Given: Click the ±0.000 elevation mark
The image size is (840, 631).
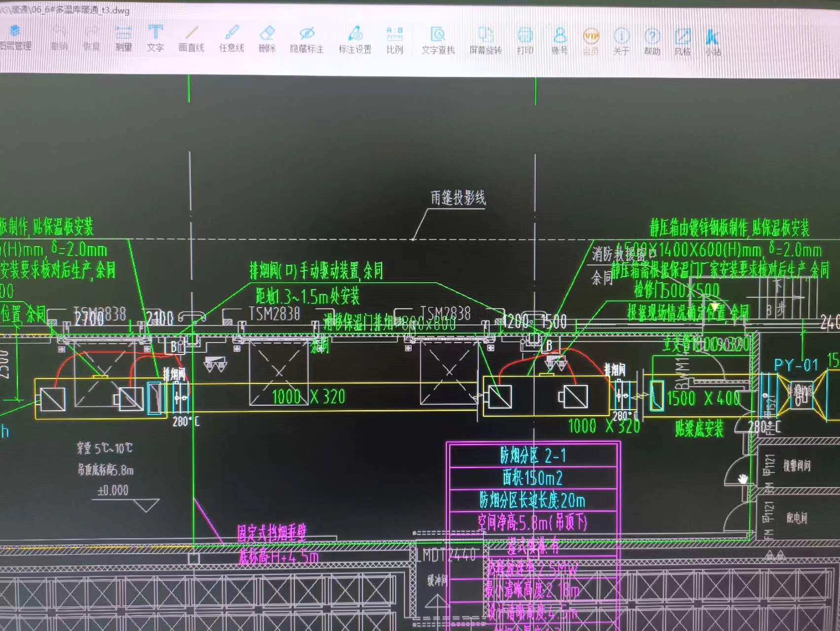Looking at the screenshot, I should (113, 490).
